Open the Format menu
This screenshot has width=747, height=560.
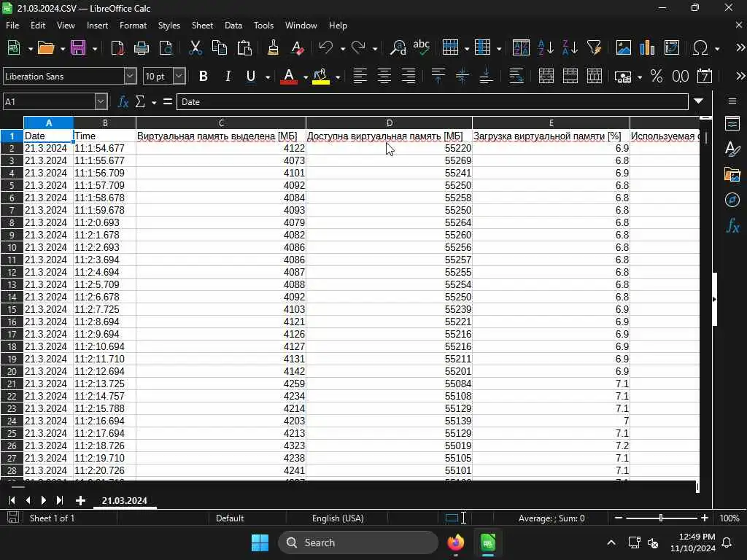tap(133, 26)
